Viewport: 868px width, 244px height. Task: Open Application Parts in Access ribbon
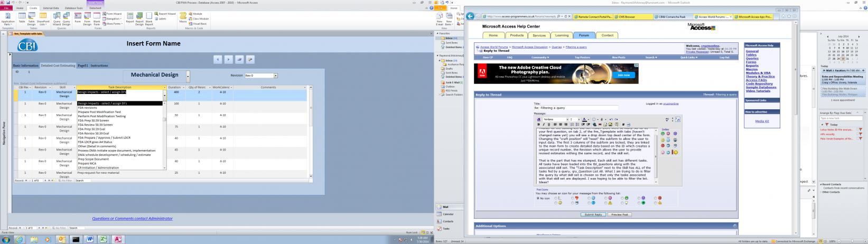(x=8, y=19)
